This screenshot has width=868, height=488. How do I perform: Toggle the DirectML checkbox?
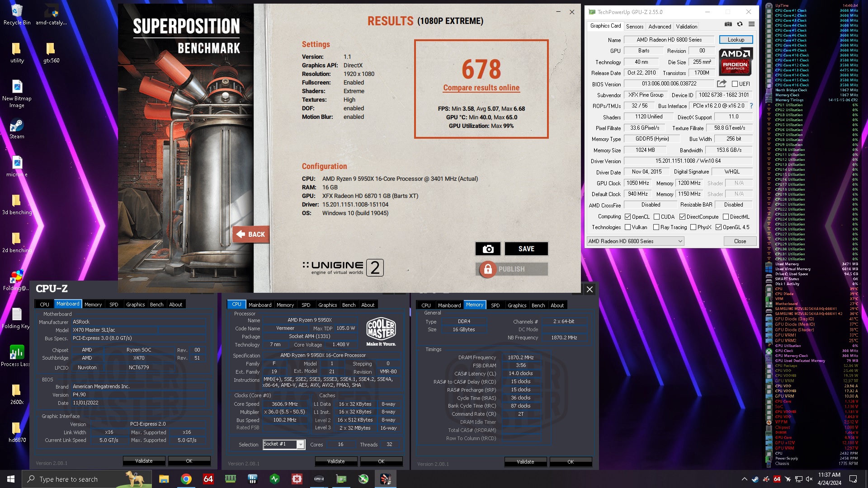(726, 217)
